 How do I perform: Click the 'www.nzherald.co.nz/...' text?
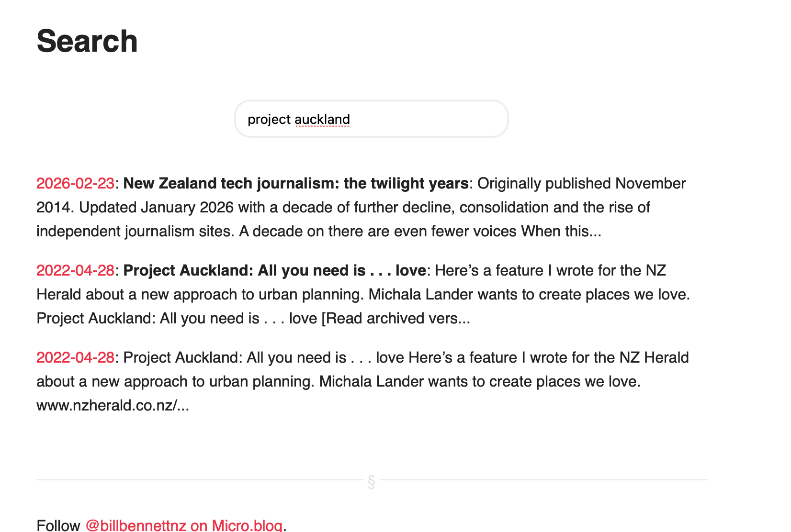[x=113, y=405]
